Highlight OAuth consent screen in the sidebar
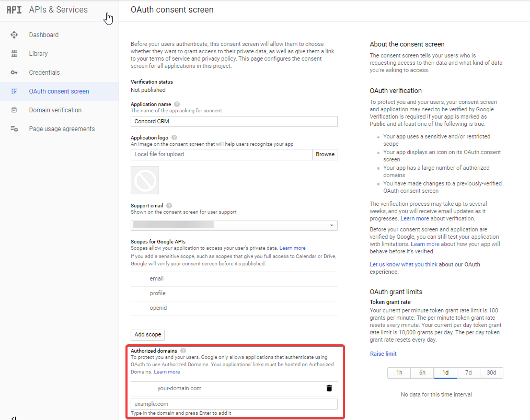 [59, 91]
